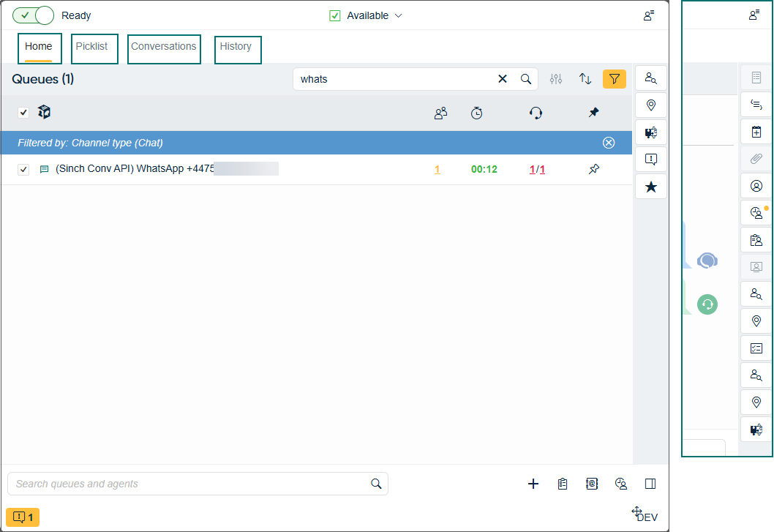Toggle the Ready status switch
This screenshot has height=532, width=774.
click(34, 15)
